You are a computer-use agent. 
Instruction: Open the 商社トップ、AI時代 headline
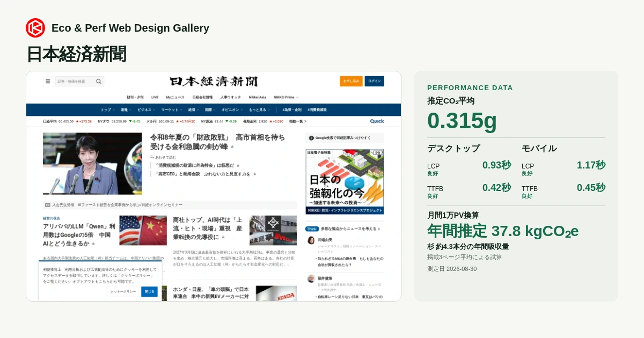pos(208,228)
